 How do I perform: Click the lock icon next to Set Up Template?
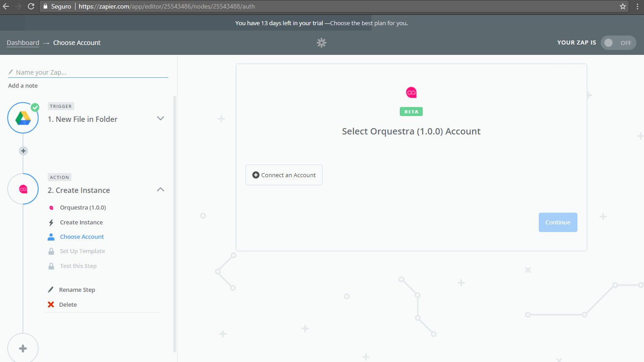[51, 251]
